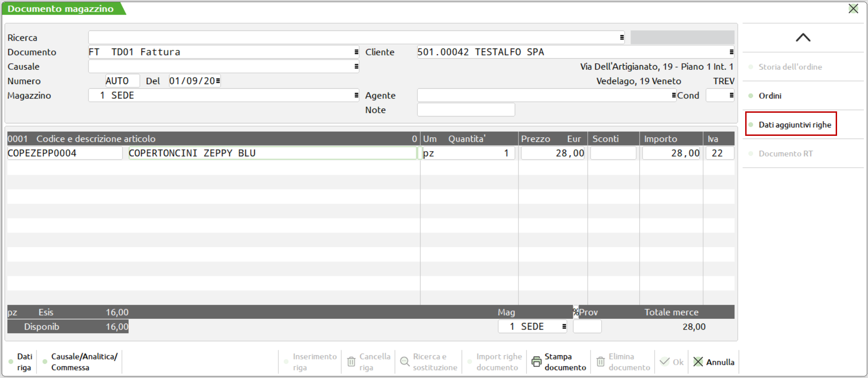Open Dati aggiuntivi righe
This screenshot has height=378, width=868.
click(794, 125)
